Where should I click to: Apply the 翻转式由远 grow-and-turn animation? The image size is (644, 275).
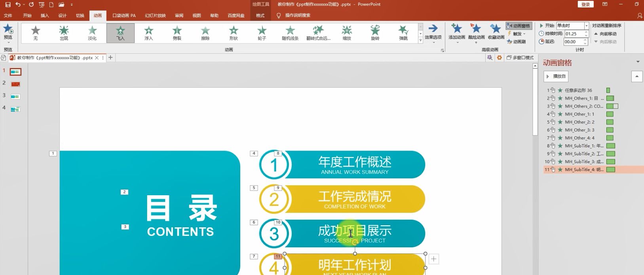(319, 33)
